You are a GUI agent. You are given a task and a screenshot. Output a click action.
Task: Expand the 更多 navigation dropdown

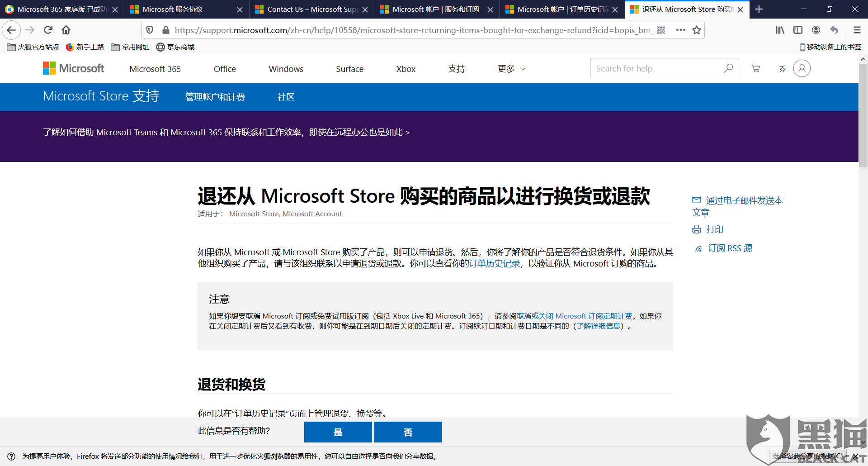pos(511,69)
